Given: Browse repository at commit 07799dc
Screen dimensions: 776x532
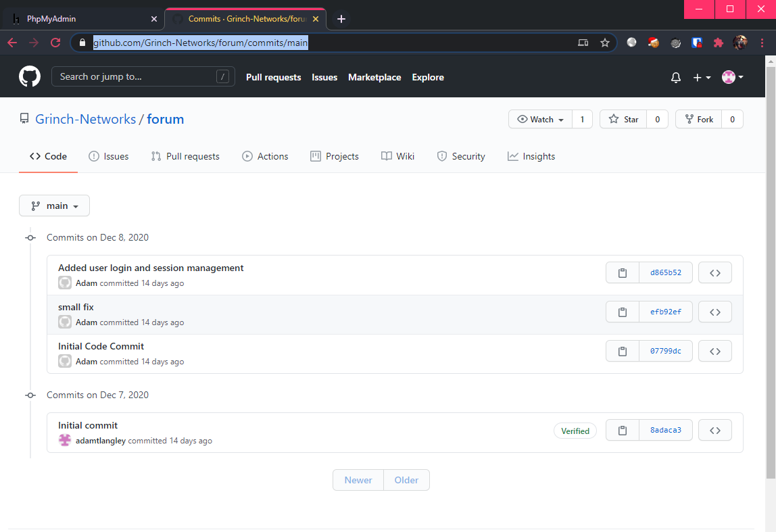Looking at the screenshot, I should (x=714, y=351).
